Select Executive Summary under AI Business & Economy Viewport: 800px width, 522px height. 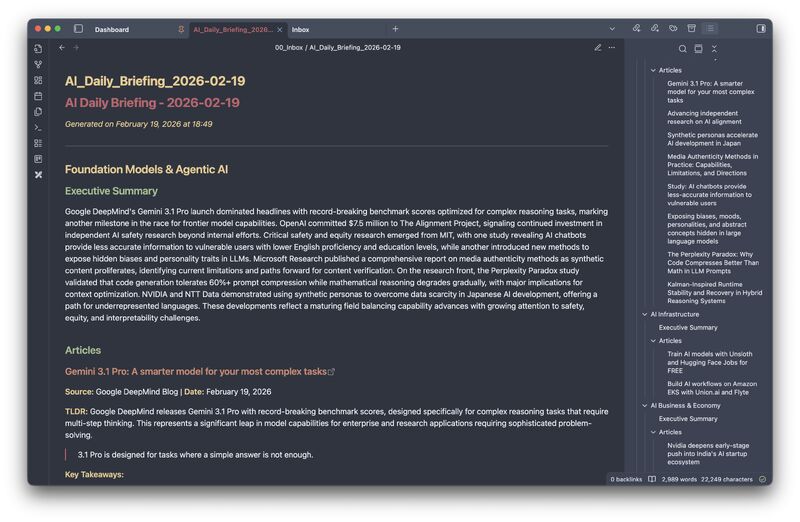coord(688,419)
